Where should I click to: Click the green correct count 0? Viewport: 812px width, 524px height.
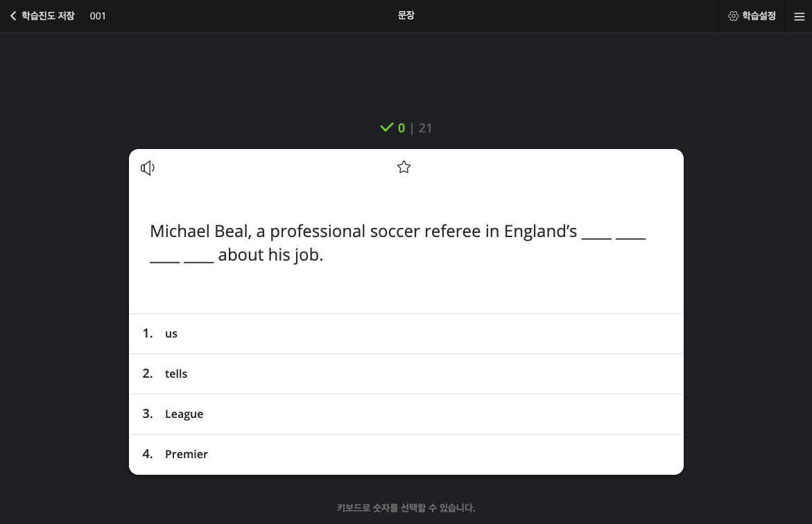[x=401, y=128]
